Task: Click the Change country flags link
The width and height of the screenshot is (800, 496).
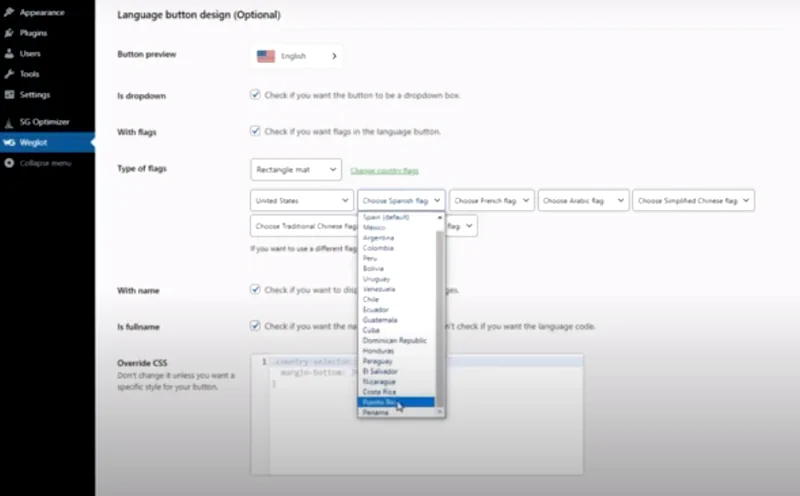Action: click(384, 170)
